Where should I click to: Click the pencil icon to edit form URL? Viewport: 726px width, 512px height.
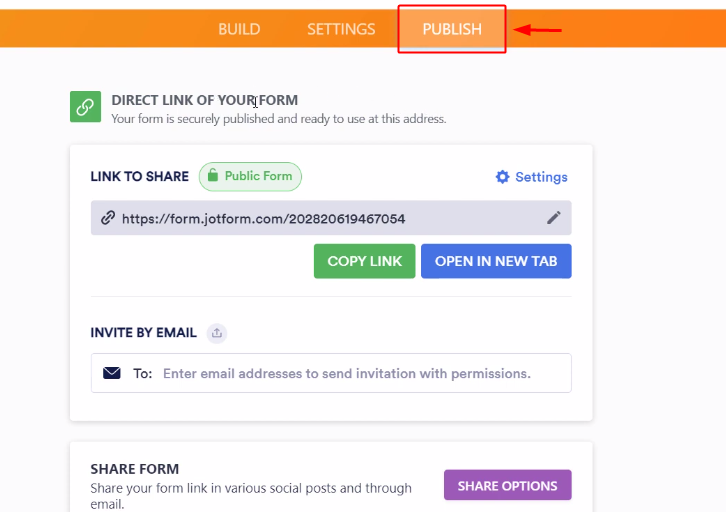click(554, 218)
